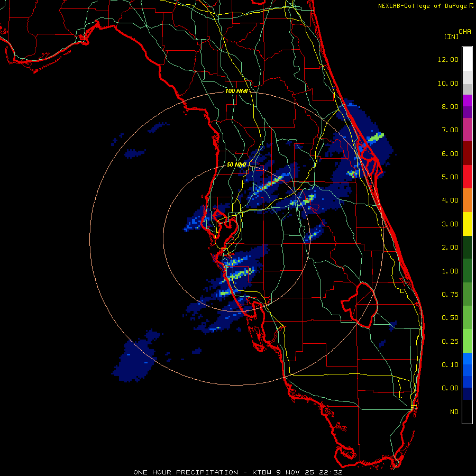Screen dimensions: 476x476
Task: Choose the lime green swatch beside 0.25
Action: tap(467, 341)
